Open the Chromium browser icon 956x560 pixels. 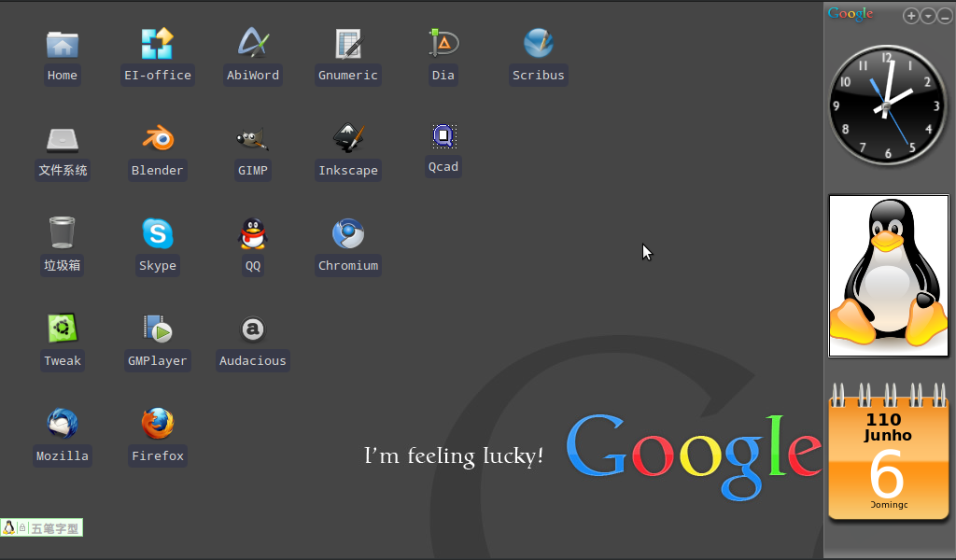pyautogui.click(x=348, y=233)
